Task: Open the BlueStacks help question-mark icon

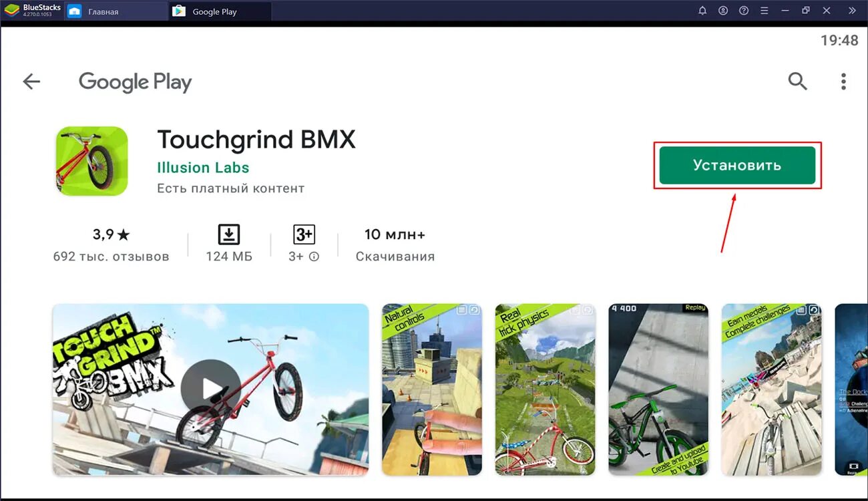Action: (x=744, y=11)
